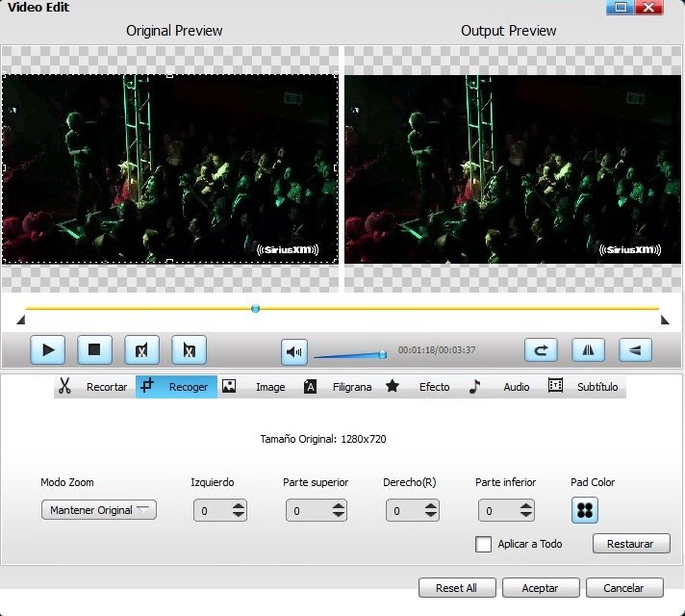Open the Pad Color picker

click(585, 510)
